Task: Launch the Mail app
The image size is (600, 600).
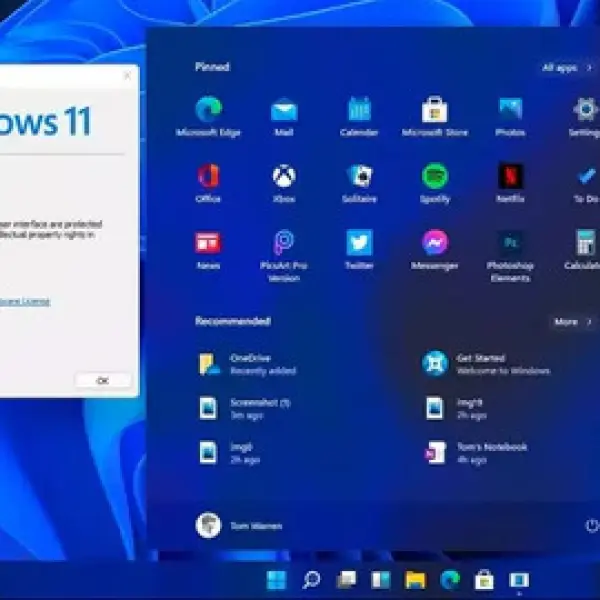Action: tap(284, 110)
